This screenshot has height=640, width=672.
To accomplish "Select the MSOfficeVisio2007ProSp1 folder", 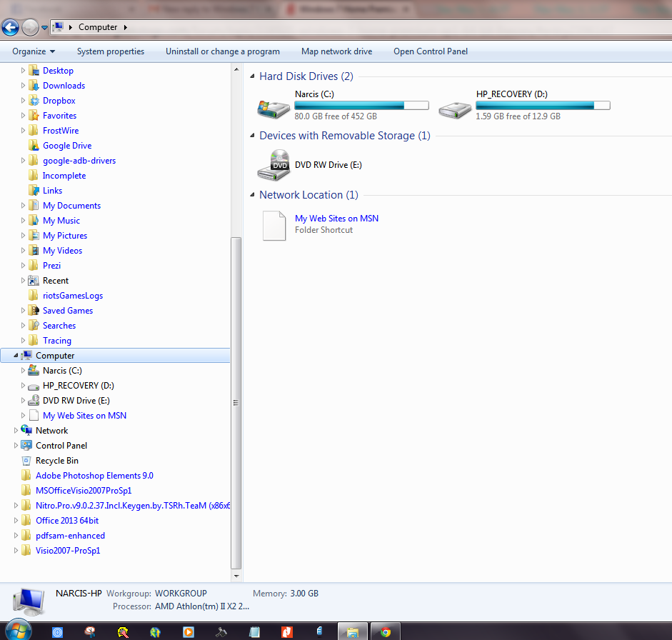I will point(84,491).
